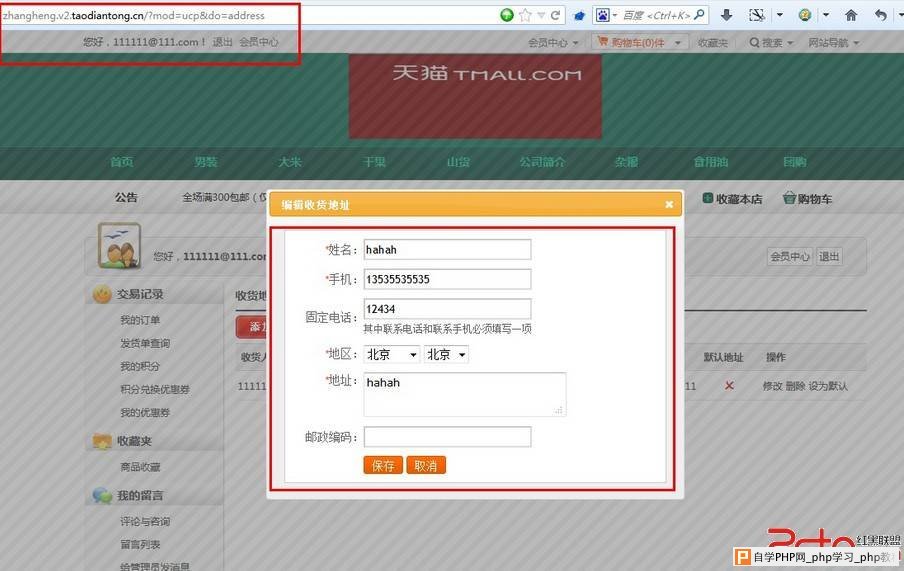Open 我的优惠券 in the sidebar
This screenshot has width=904, height=571.
tap(145, 412)
